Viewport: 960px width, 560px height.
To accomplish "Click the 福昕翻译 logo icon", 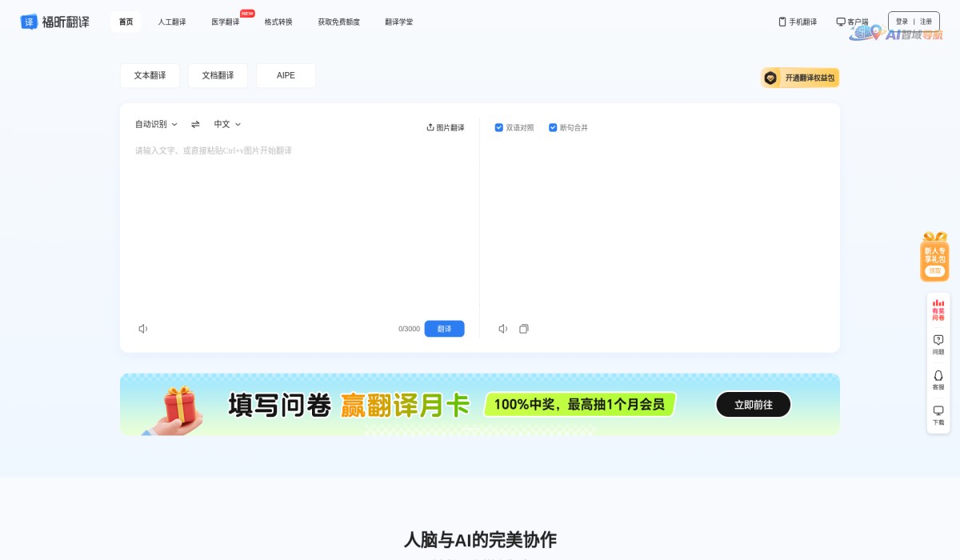I will pyautogui.click(x=30, y=22).
